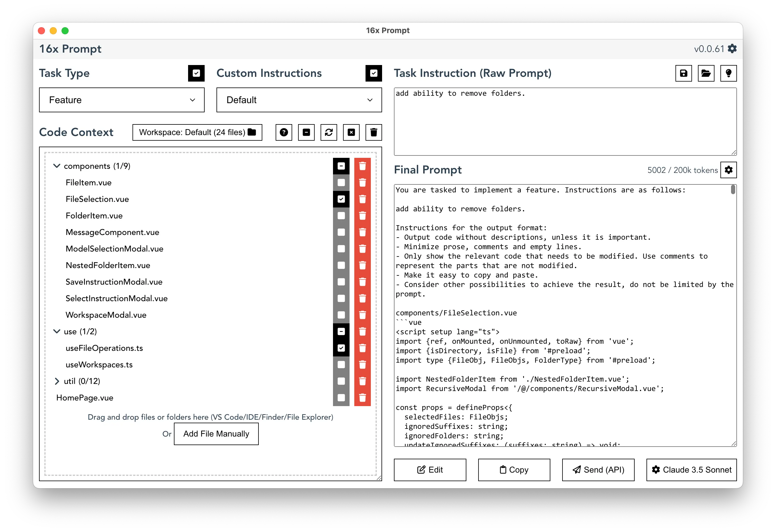Screen dimensions: 776x532
Task: Save the task instruction with floppy icon
Action: (x=683, y=73)
